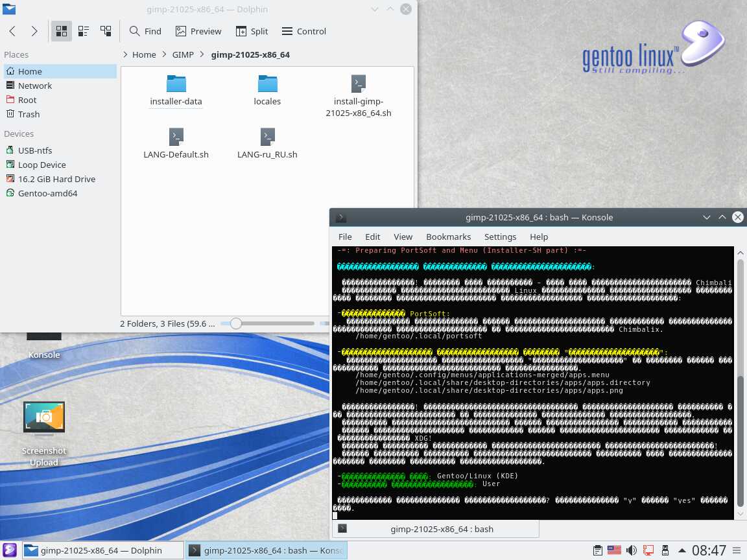The height and width of the screenshot is (560, 747).
Task: Toggle Preview in Dolphin toolbar
Action: pos(198,31)
